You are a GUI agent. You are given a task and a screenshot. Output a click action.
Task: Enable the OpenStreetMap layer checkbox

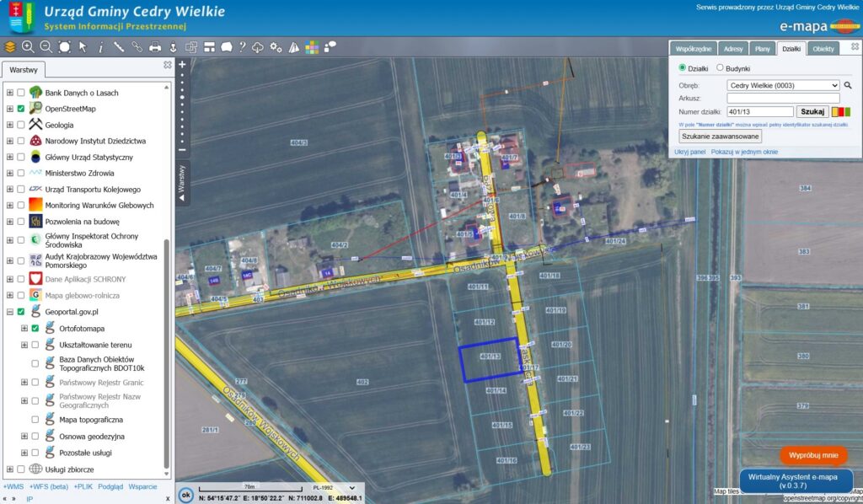[x=23, y=108]
